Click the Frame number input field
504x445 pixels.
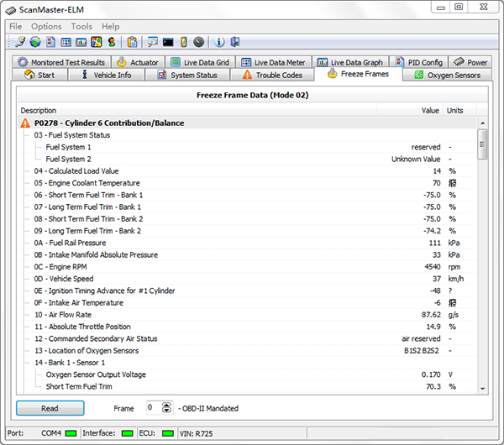pyautogui.click(x=154, y=408)
